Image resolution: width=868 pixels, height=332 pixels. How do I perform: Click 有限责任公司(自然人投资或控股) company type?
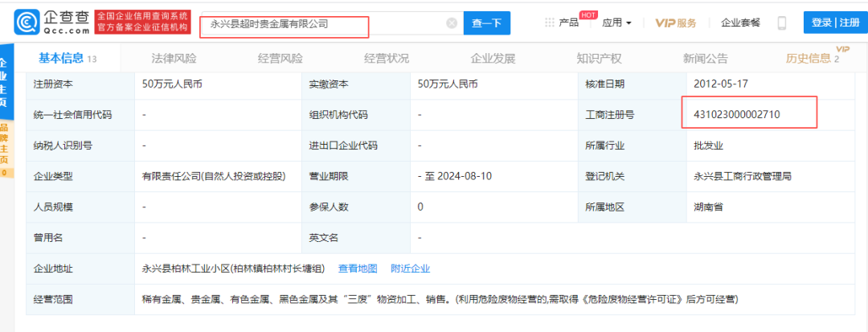pyautogui.click(x=215, y=177)
